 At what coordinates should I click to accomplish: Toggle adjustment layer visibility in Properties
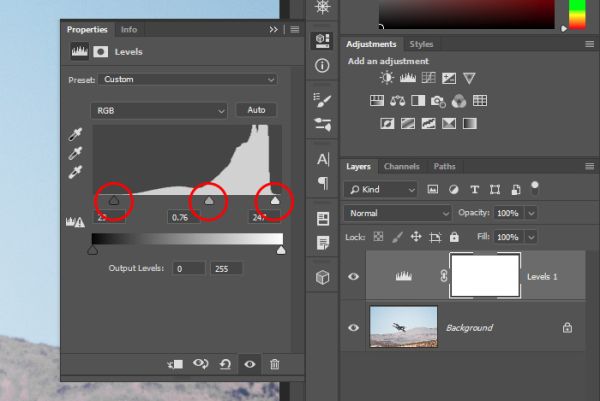pos(250,364)
